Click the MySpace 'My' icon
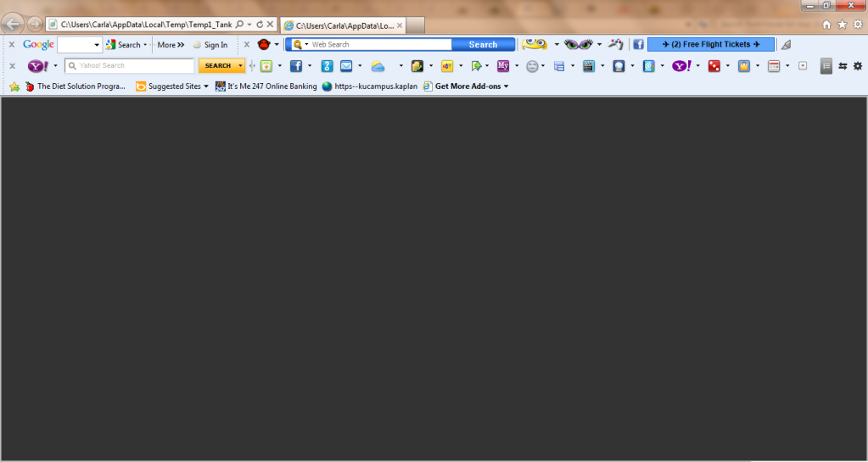 click(503, 66)
